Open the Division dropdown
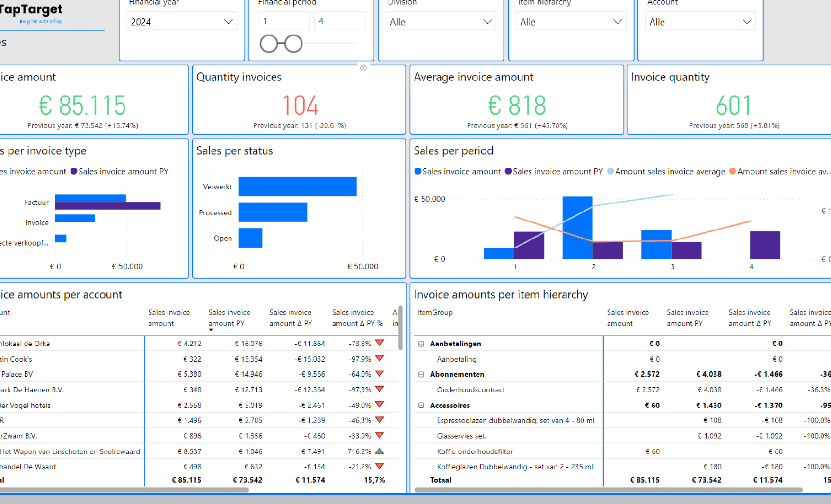 click(x=441, y=22)
